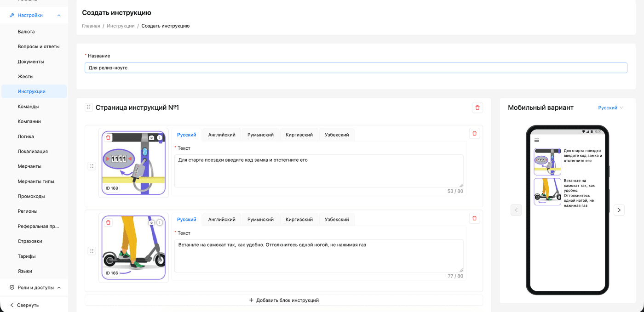
Task: Remove the second instruction block via trash icon
Action: pos(475,218)
